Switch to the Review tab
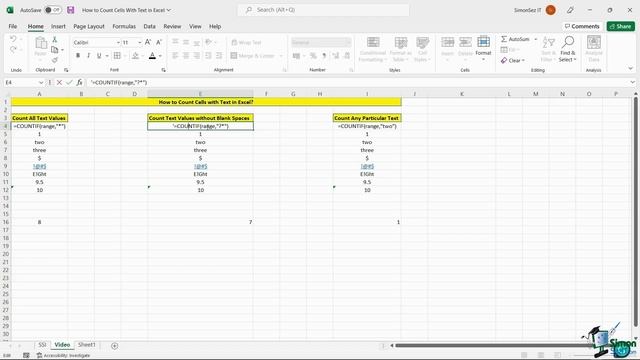Viewport: 640px width, 360px height. coord(172,26)
